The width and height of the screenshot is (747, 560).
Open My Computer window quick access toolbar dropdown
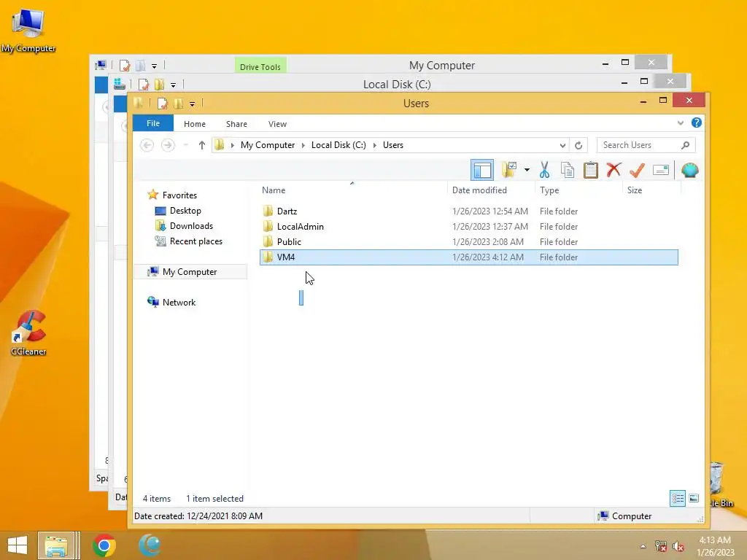pyautogui.click(x=154, y=66)
